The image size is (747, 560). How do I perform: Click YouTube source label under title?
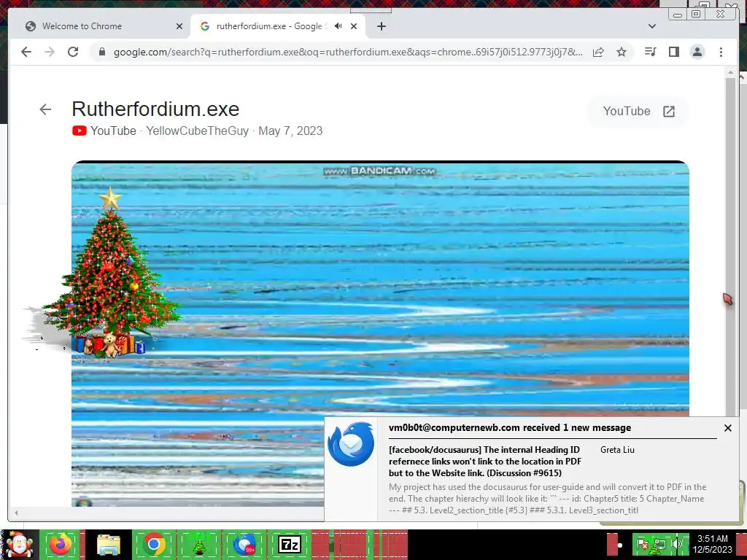pyautogui.click(x=113, y=131)
